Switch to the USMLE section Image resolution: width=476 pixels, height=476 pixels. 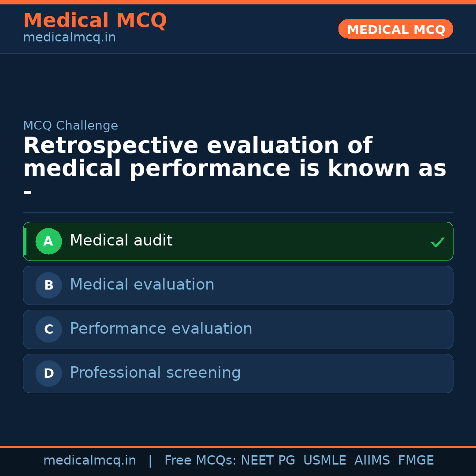(325, 460)
